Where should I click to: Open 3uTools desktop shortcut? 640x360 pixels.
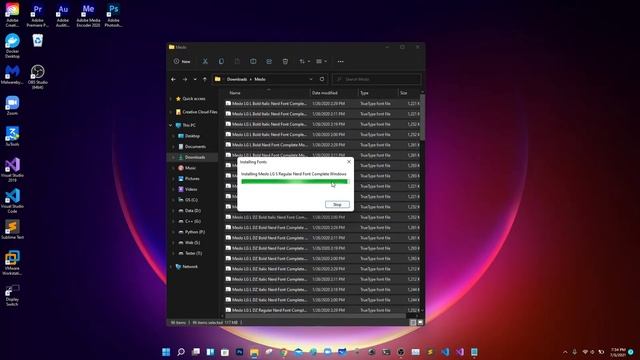coord(12,136)
